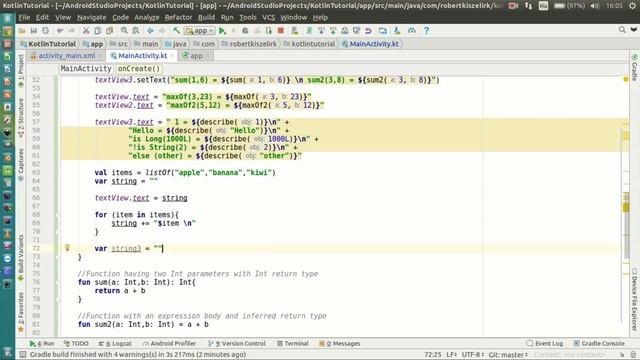
Task: Click the Help question mark icon
Action: coord(426,31)
